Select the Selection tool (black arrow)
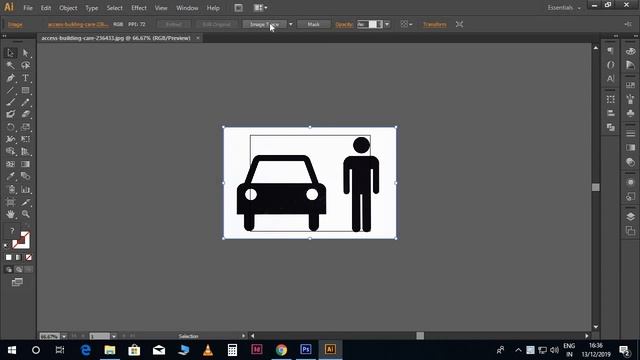 (x=11, y=53)
